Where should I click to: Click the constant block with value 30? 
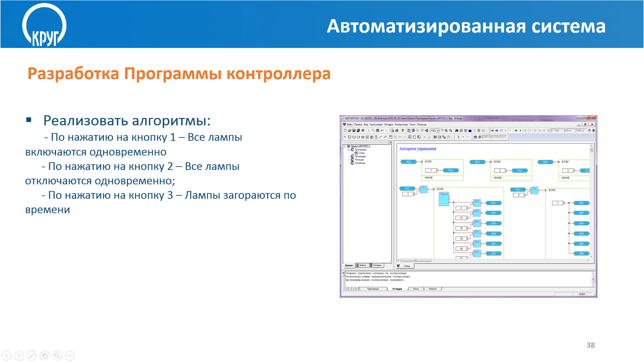click(x=462, y=239)
